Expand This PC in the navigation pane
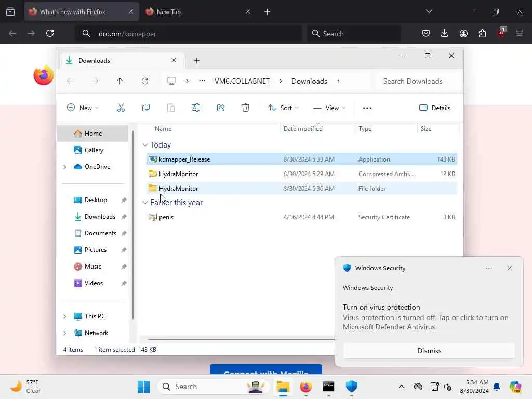 pyautogui.click(x=65, y=316)
